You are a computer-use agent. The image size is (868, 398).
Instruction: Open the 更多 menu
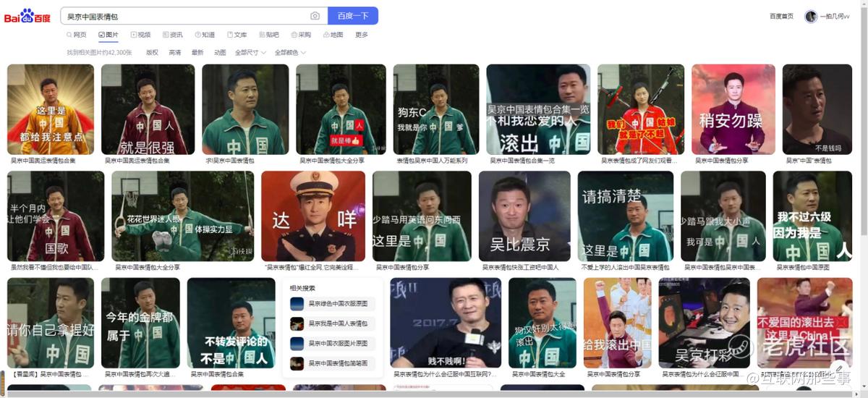pyautogui.click(x=362, y=35)
